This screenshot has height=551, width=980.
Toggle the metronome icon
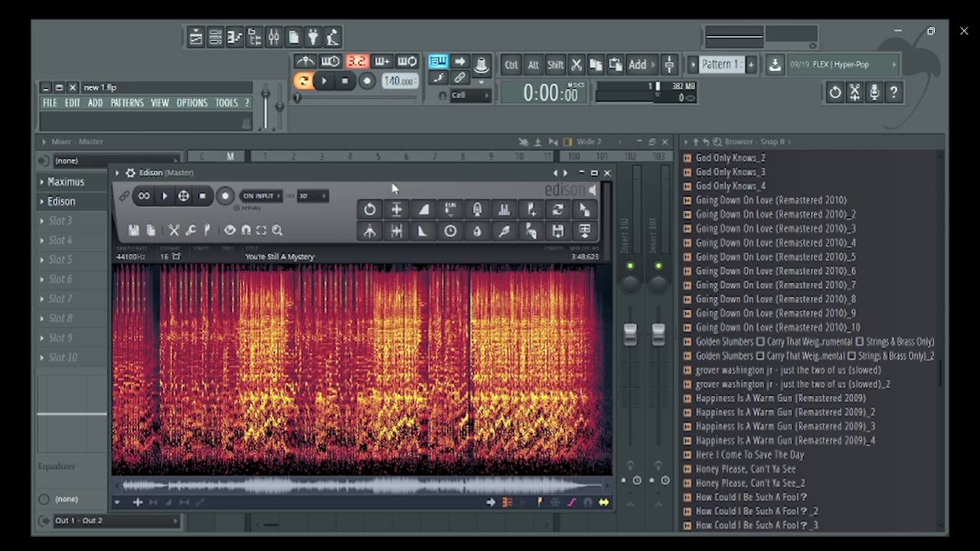click(305, 62)
